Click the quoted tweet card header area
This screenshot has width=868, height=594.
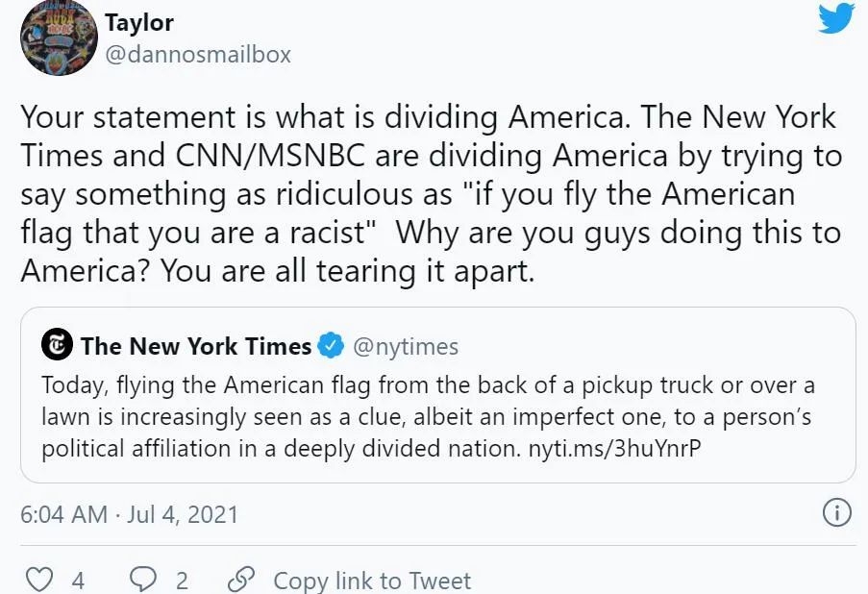[x=250, y=345]
